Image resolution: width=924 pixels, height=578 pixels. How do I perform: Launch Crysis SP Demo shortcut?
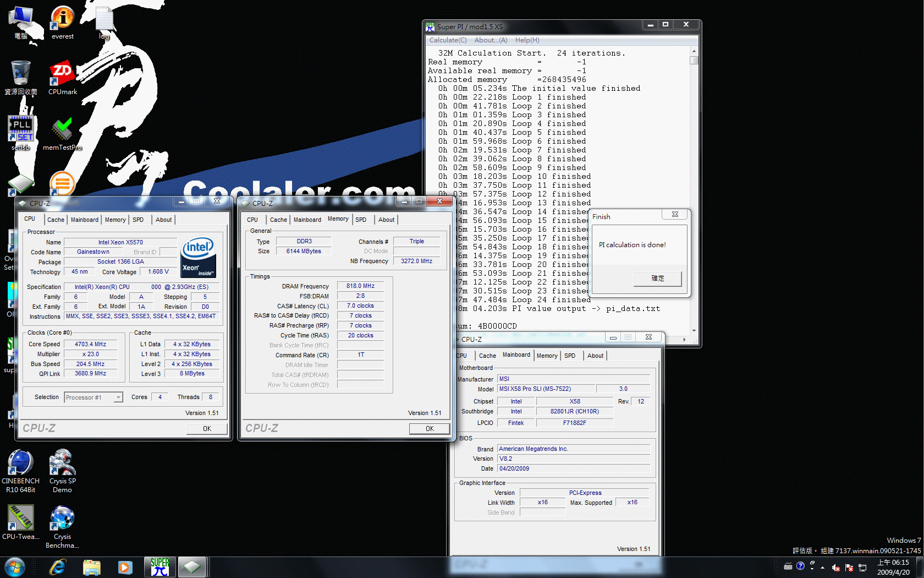tap(62, 471)
